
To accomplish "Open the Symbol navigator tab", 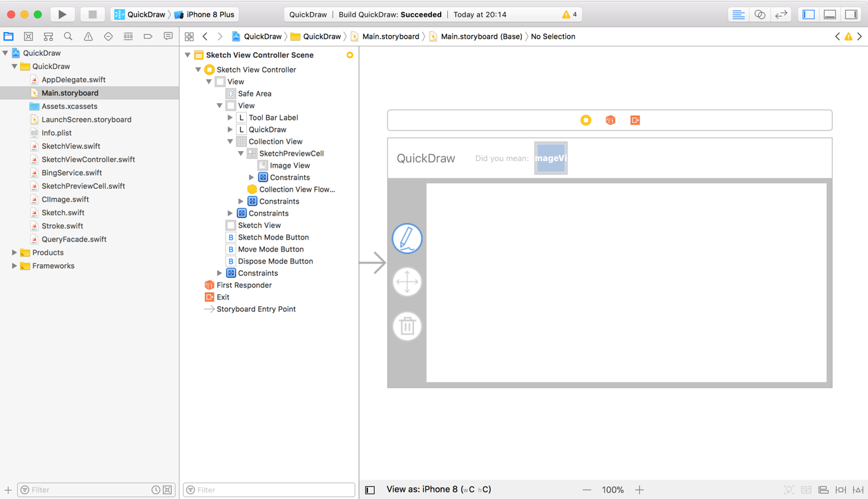I will click(x=49, y=37).
